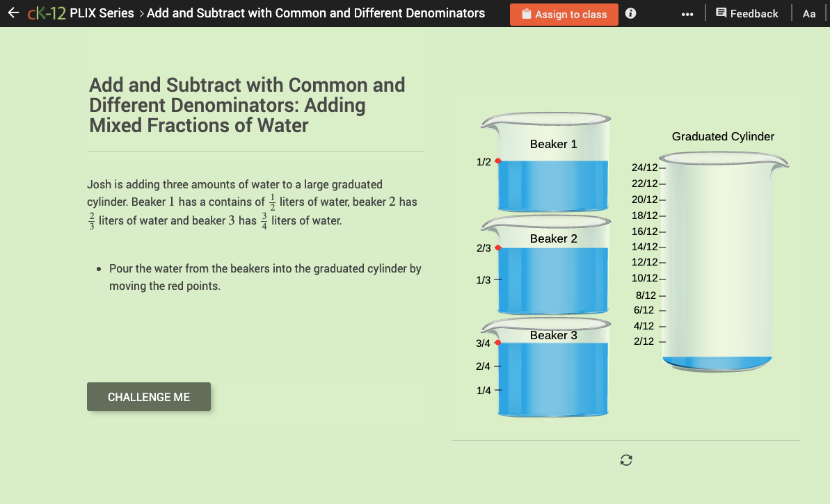The image size is (830, 504).
Task: Click the back arrow in the top-left corner
Action: click(x=14, y=13)
